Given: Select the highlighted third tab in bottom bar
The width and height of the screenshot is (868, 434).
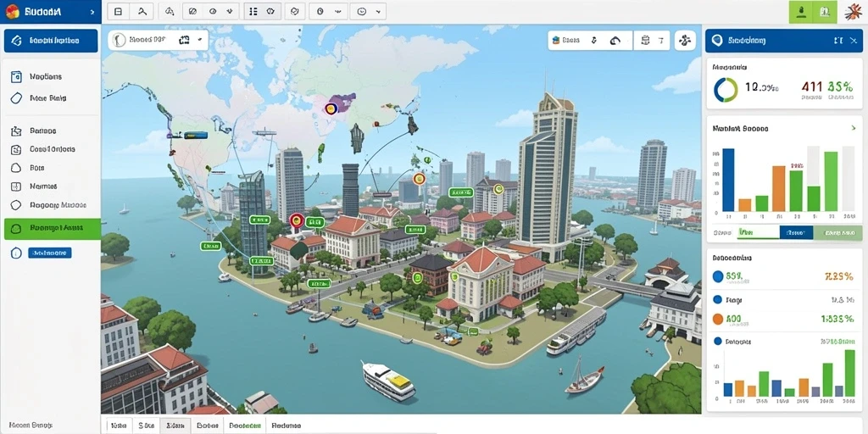Looking at the screenshot, I should point(175,426).
